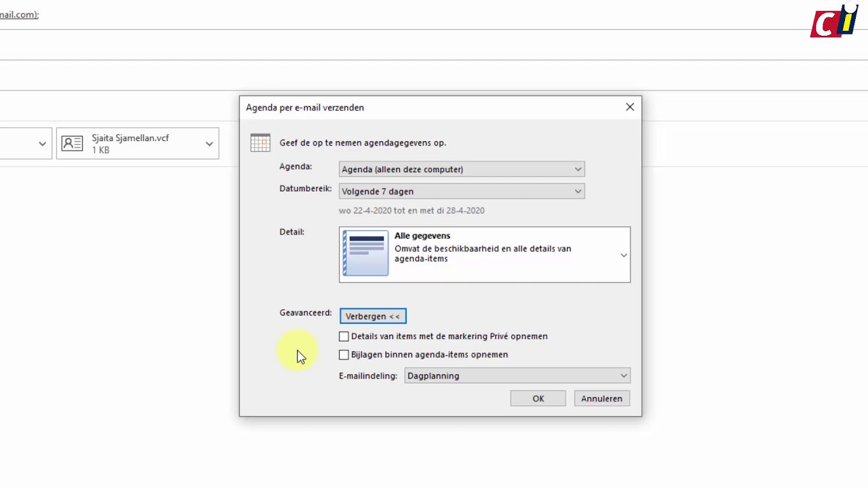Select the Sjaita Sjamellan.vcf attachment name
Screen dimensions: 868x488
(x=130, y=138)
